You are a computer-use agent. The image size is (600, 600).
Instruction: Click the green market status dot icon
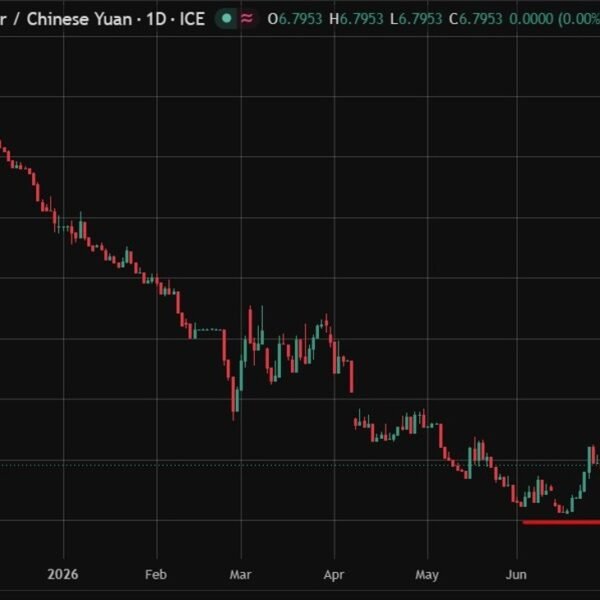pos(227,18)
